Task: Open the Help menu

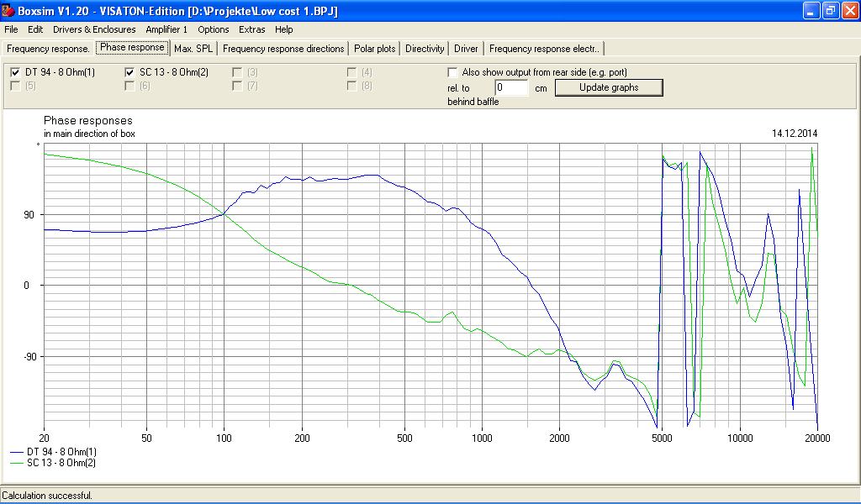Action: coord(284,29)
